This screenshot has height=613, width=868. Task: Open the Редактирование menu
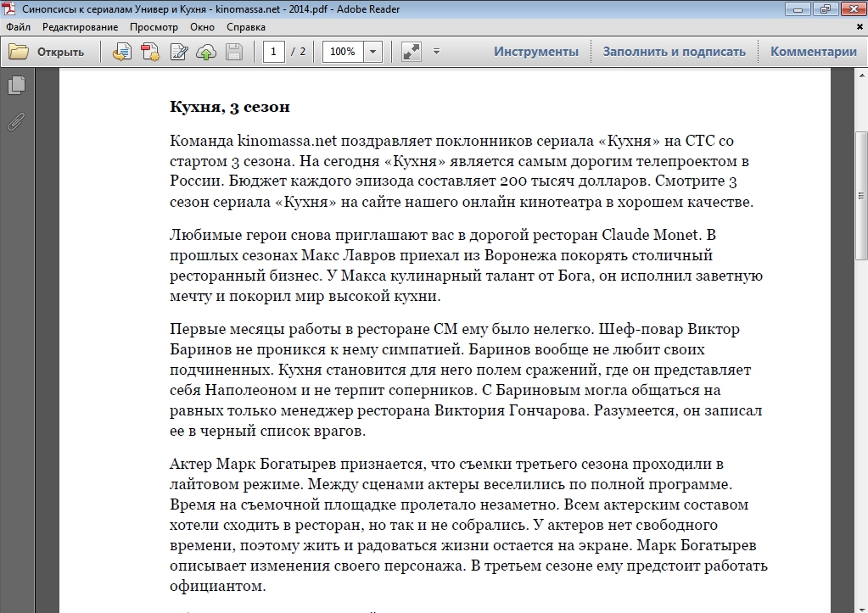click(x=81, y=27)
